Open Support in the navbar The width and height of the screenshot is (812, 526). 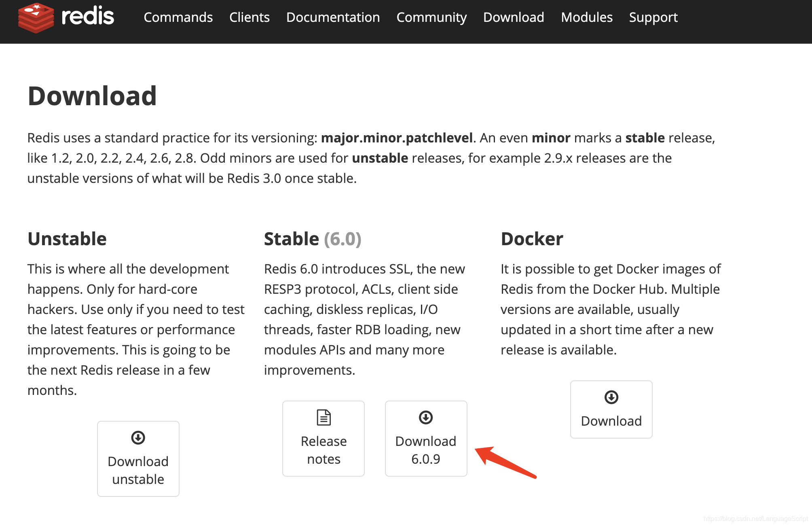[x=653, y=17]
